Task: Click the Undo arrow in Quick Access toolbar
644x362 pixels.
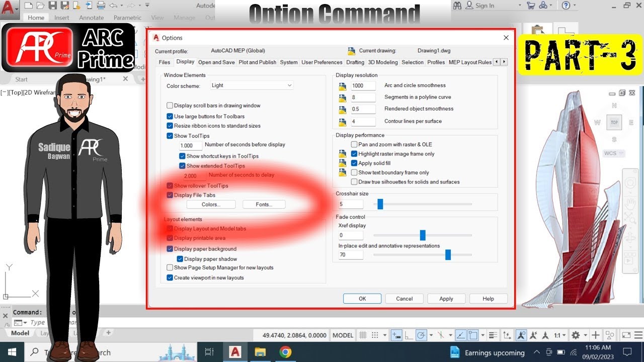Action: (x=113, y=6)
